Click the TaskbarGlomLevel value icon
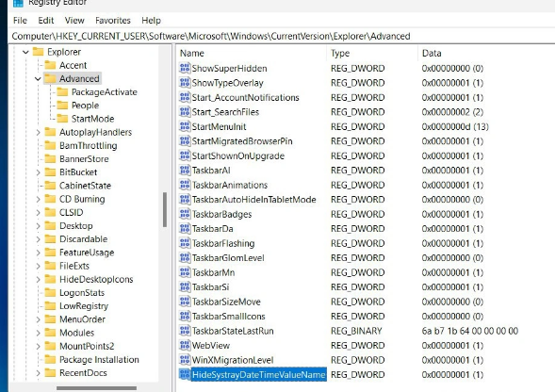The width and height of the screenshot is (555, 392). pyautogui.click(x=185, y=257)
